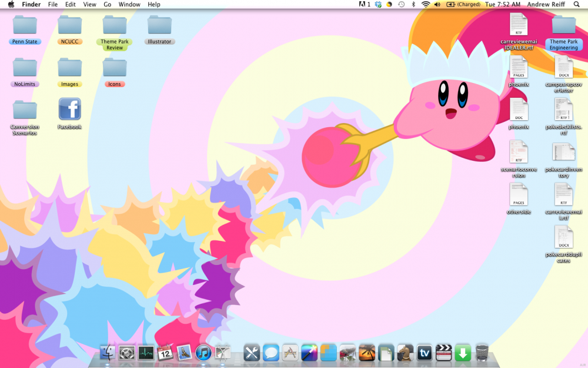Open the Time Machine status menu
Screen dimensions: 588x368
tap(400, 4)
